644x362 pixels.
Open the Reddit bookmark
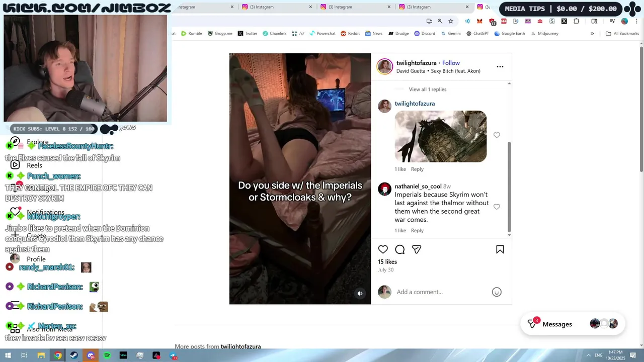pyautogui.click(x=350, y=34)
